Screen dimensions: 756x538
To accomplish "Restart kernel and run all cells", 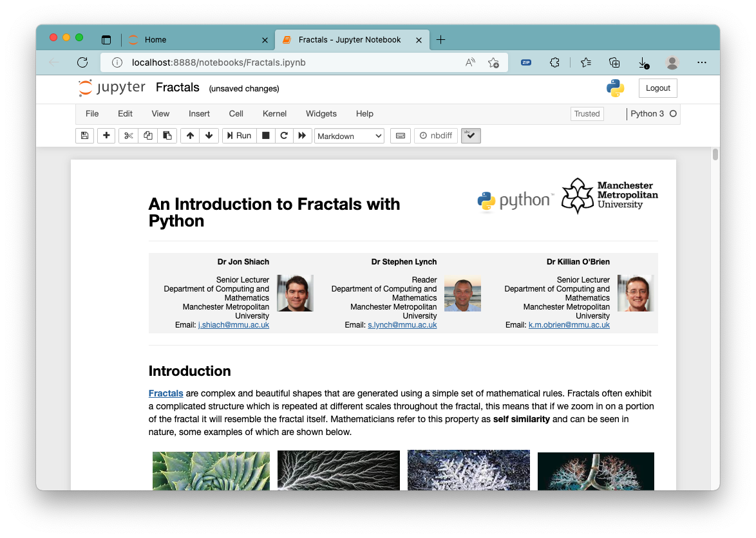I will pos(302,136).
